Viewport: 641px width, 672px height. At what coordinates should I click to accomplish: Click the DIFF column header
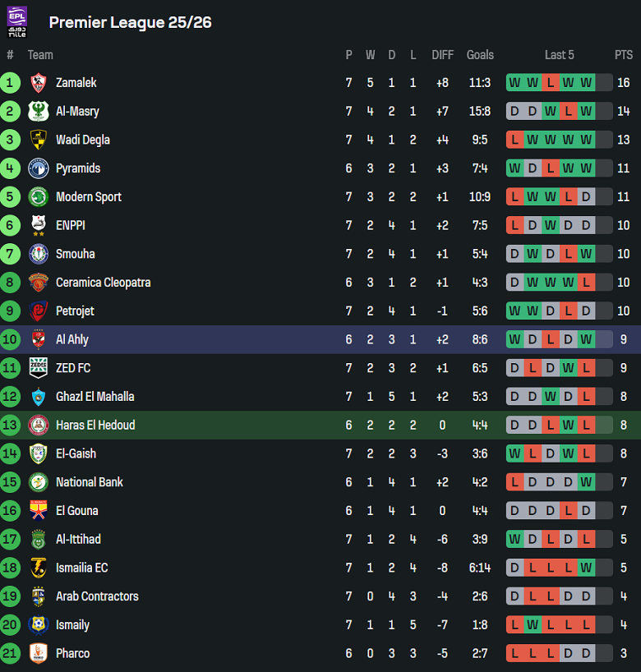click(x=442, y=55)
